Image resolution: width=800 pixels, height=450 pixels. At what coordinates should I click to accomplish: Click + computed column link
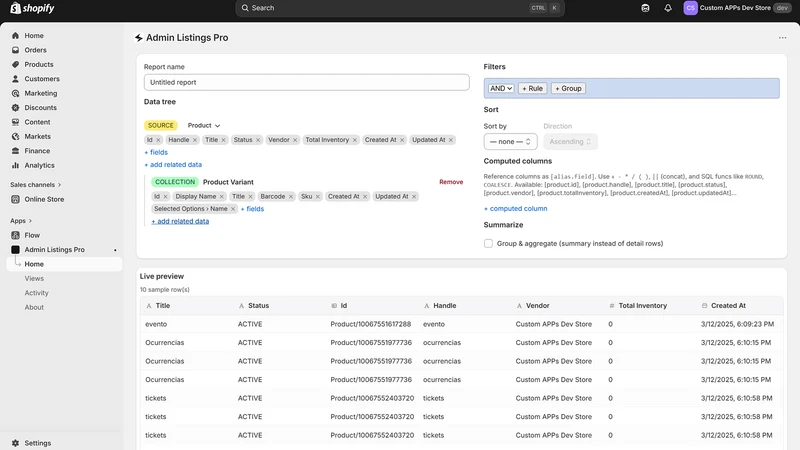coord(515,209)
